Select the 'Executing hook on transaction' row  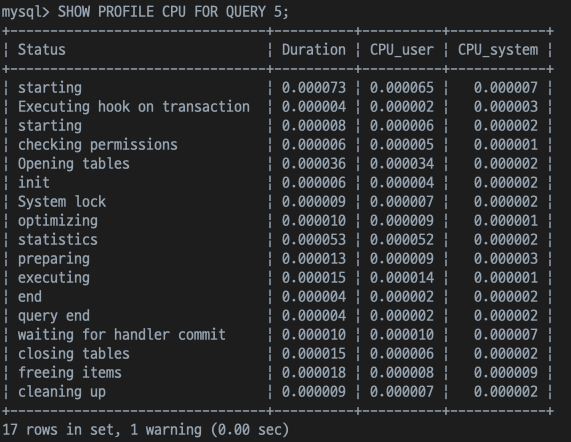tap(277, 107)
